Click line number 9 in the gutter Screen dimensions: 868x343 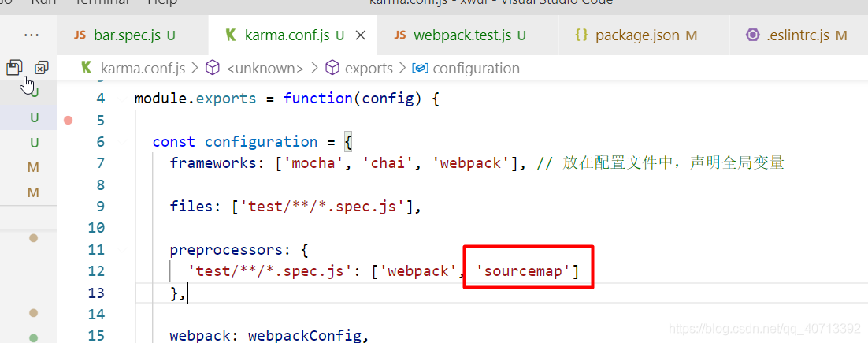[x=100, y=206]
